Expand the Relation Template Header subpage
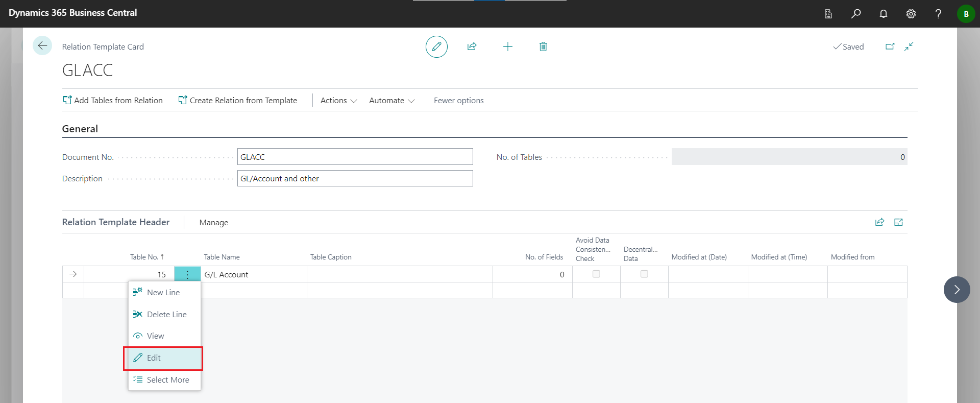 pos(898,222)
